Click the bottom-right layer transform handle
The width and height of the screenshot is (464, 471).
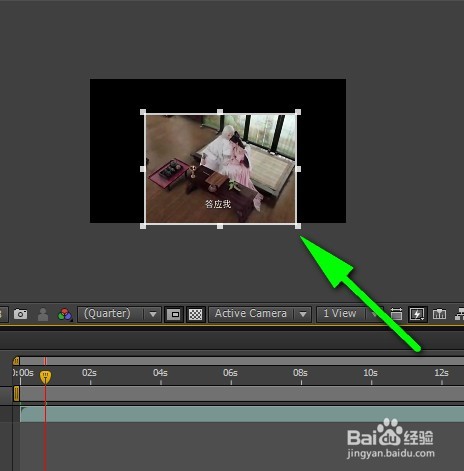298,226
